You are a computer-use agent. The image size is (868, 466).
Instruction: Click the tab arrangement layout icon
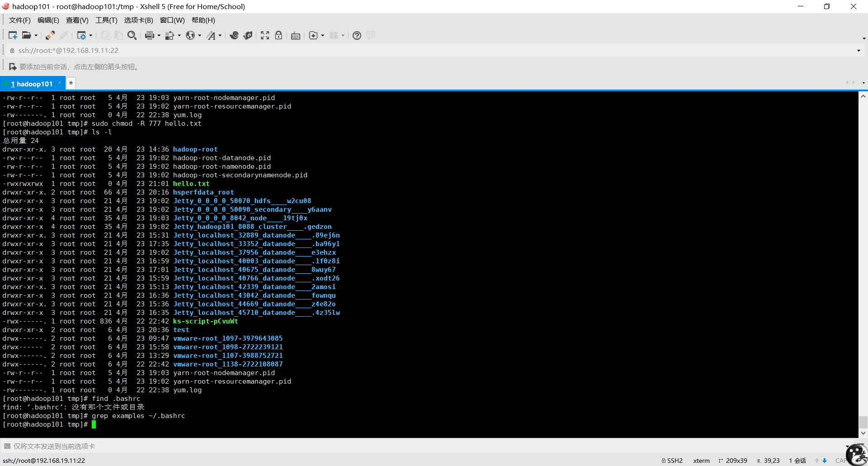pos(334,35)
